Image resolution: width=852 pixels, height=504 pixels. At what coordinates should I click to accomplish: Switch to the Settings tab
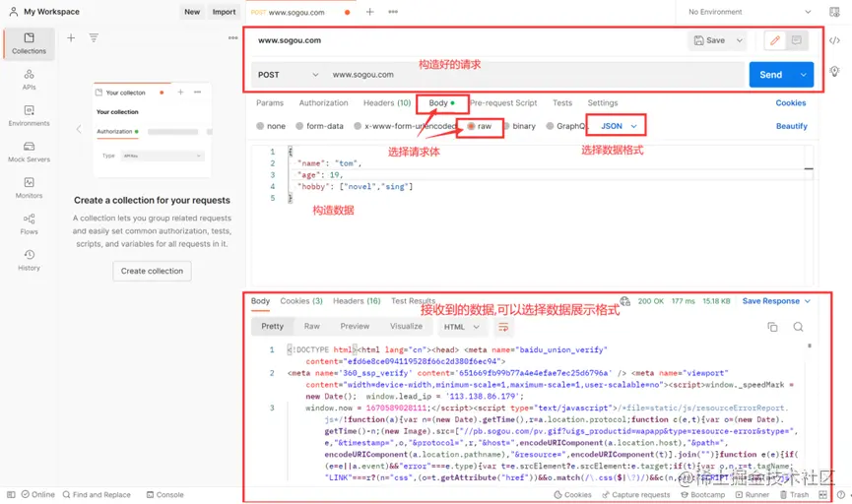point(603,102)
